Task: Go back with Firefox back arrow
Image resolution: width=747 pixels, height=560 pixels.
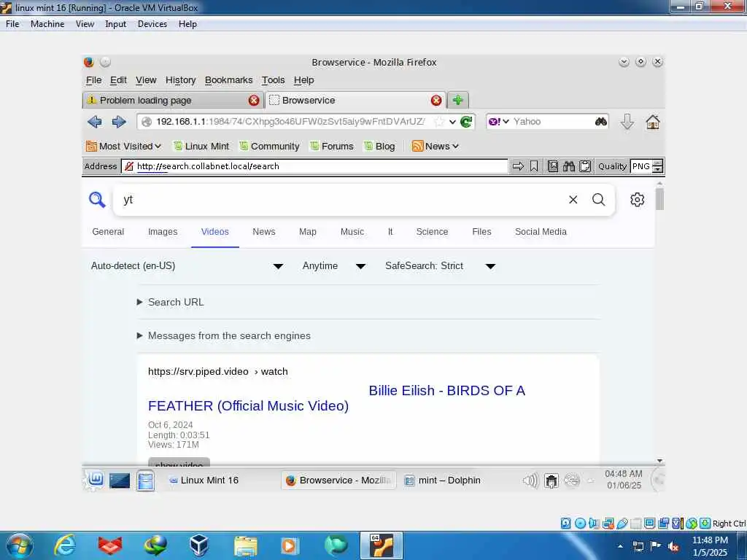Action: point(95,122)
